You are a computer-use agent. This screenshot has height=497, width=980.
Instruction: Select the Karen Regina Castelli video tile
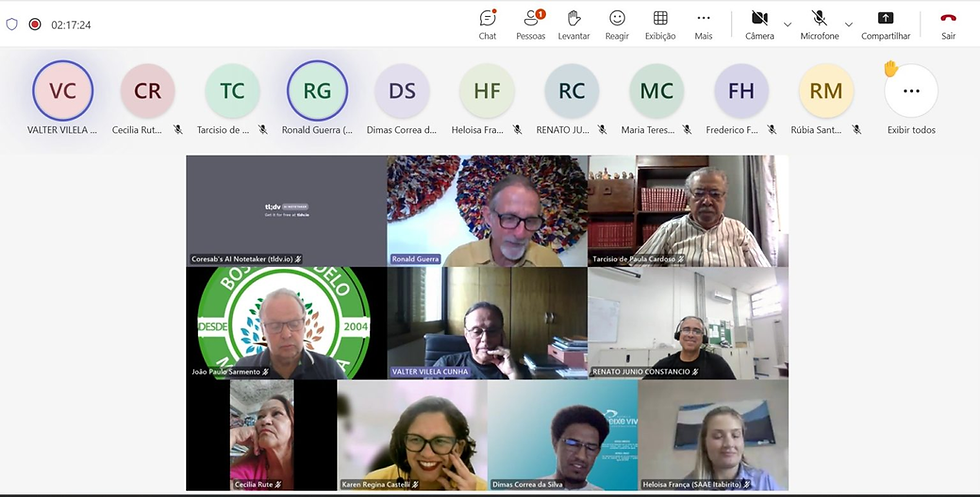(x=412, y=435)
